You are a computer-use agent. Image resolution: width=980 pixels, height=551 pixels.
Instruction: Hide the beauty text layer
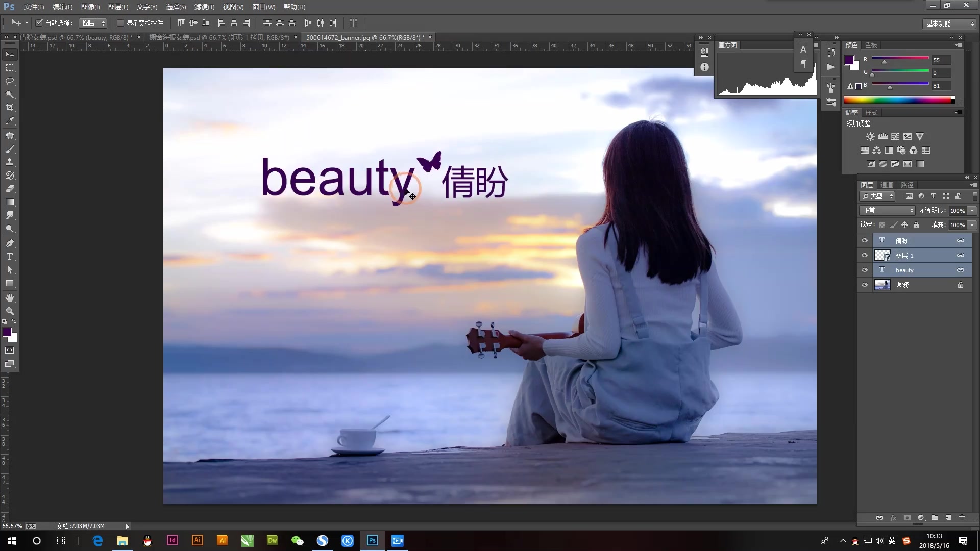(x=864, y=270)
